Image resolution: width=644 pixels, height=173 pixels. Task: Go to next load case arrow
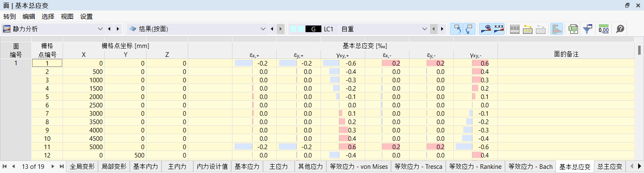click(x=442, y=29)
